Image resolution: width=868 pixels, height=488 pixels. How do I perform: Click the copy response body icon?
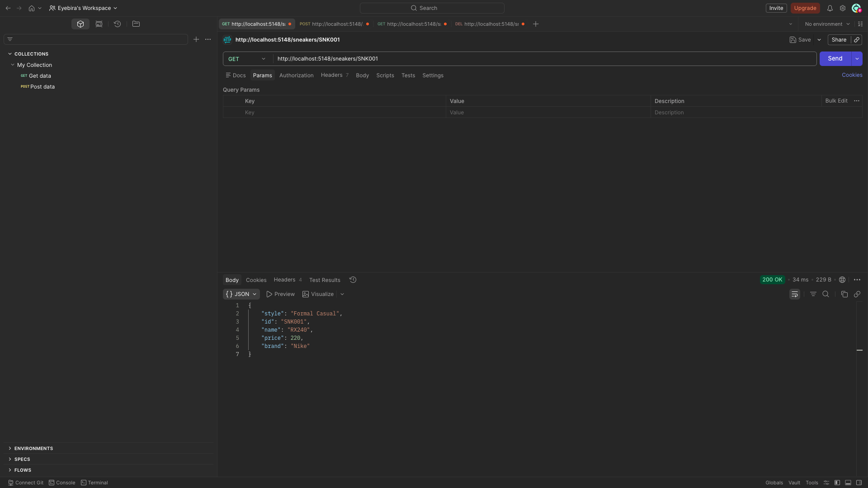844,294
